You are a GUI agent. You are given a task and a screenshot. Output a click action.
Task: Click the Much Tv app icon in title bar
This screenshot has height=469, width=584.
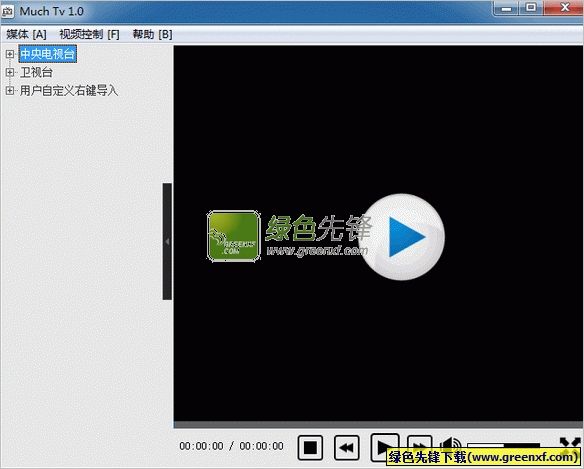(7, 11)
